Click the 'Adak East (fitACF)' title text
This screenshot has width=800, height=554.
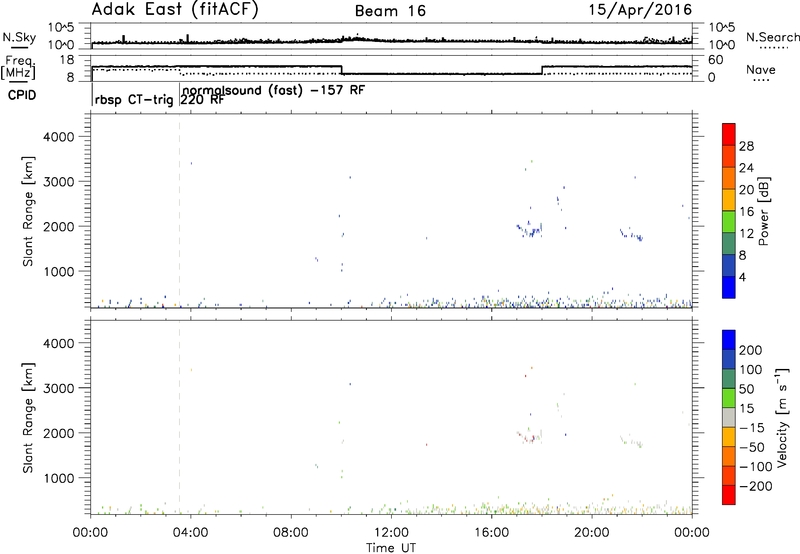click(174, 10)
